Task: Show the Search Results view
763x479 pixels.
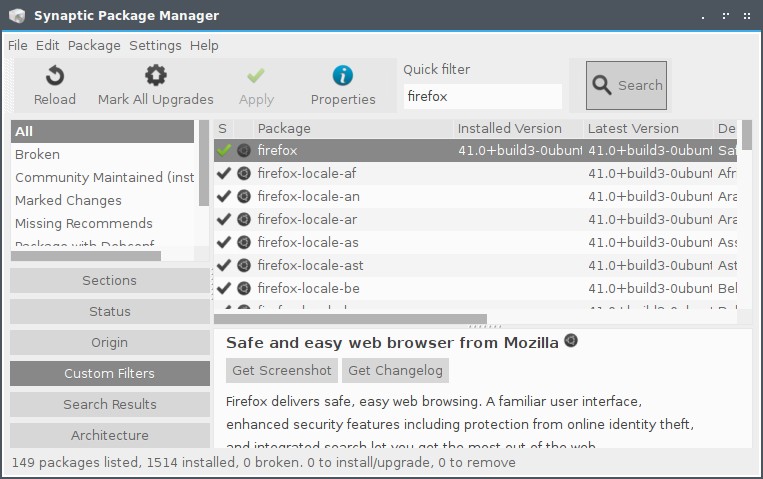Action: [109, 405]
